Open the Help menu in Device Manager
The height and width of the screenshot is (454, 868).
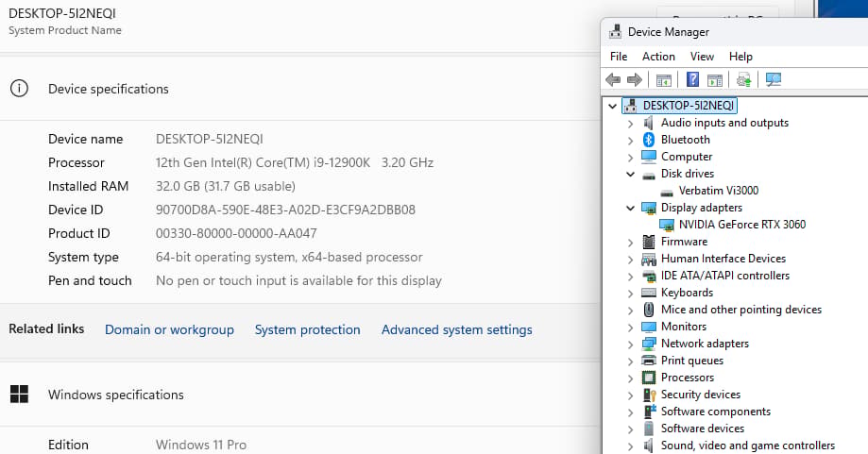740,57
